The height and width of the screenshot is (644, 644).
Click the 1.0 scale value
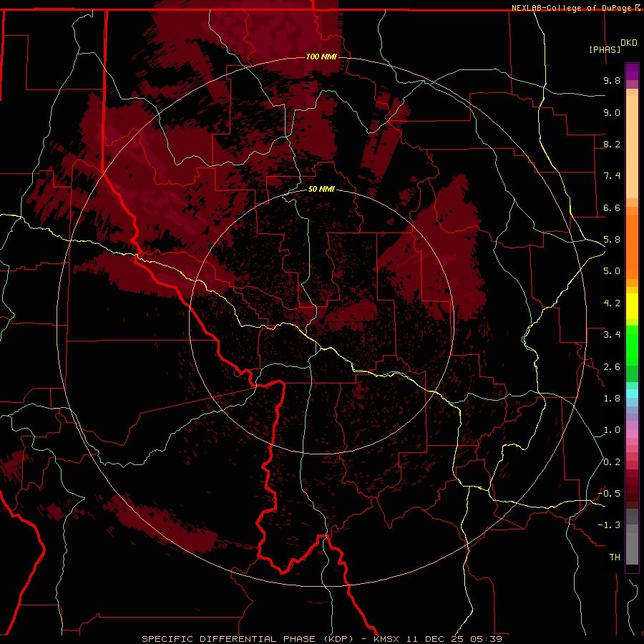tap(612, 430)
